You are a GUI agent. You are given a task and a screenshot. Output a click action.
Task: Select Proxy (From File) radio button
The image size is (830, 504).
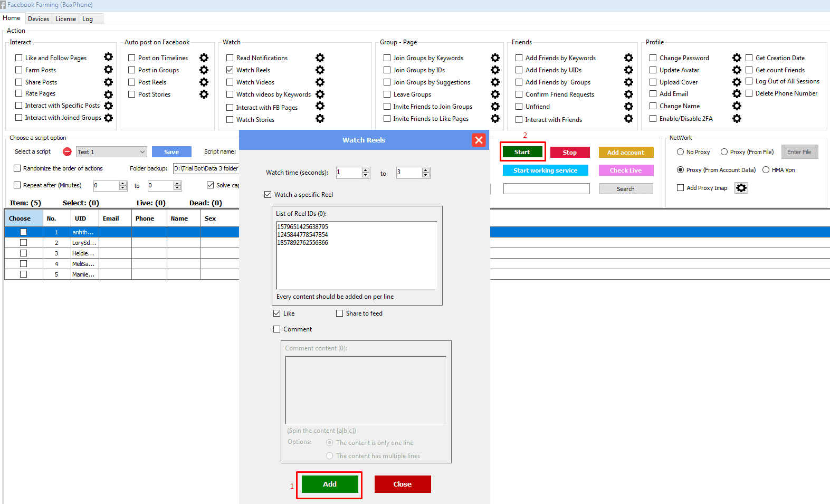[724, 151]
